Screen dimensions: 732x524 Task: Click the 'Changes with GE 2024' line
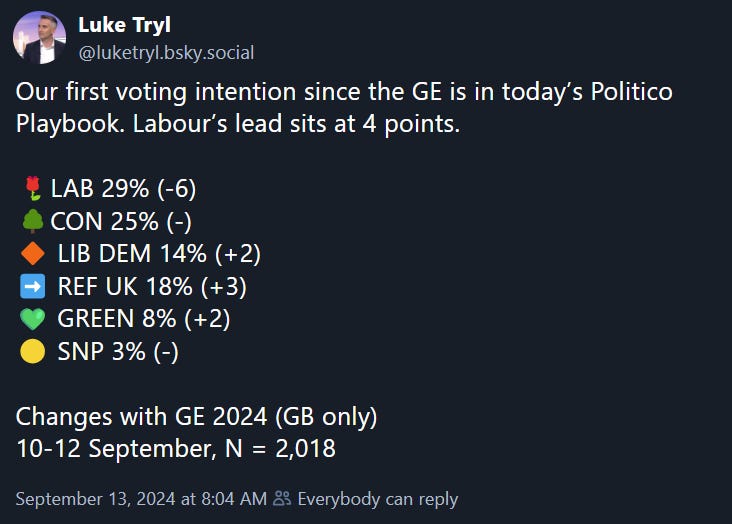tap(196, 416)
